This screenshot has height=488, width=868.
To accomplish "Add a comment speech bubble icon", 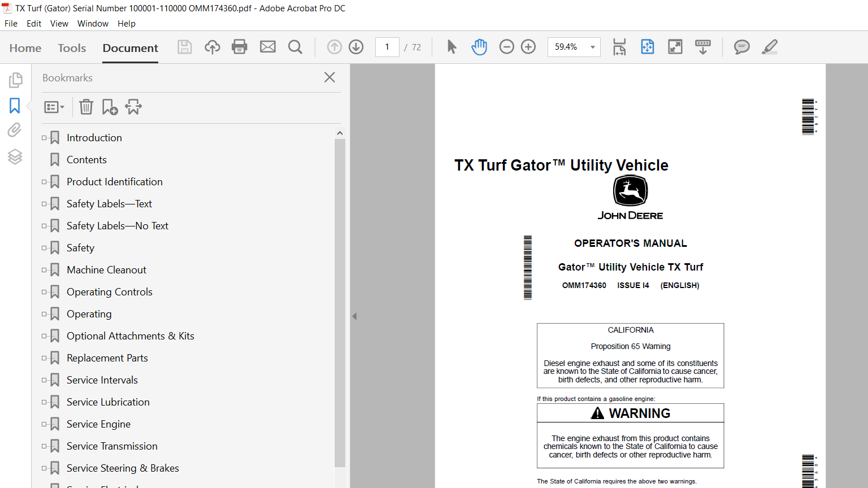I will [x=742, y=47].
